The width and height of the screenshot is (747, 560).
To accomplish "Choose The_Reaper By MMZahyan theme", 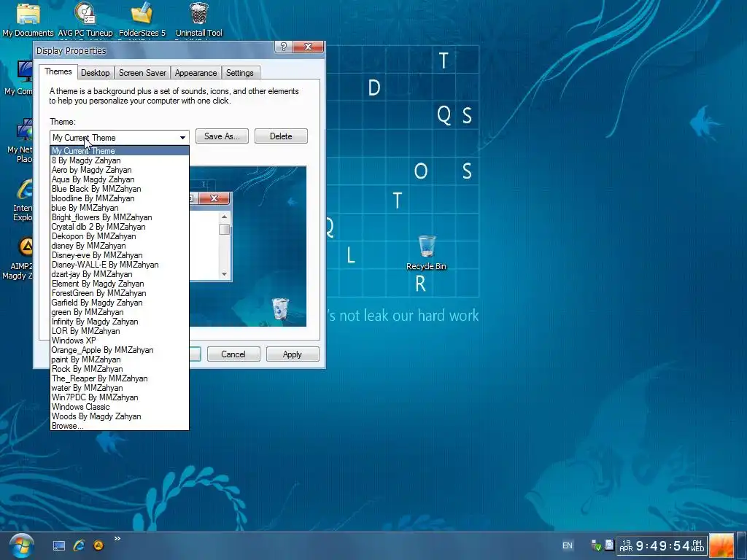I will (120, 378).
